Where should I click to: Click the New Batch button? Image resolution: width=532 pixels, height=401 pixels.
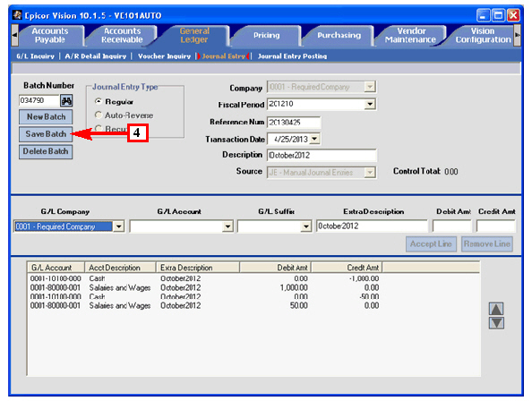click(x=46, y=117)
